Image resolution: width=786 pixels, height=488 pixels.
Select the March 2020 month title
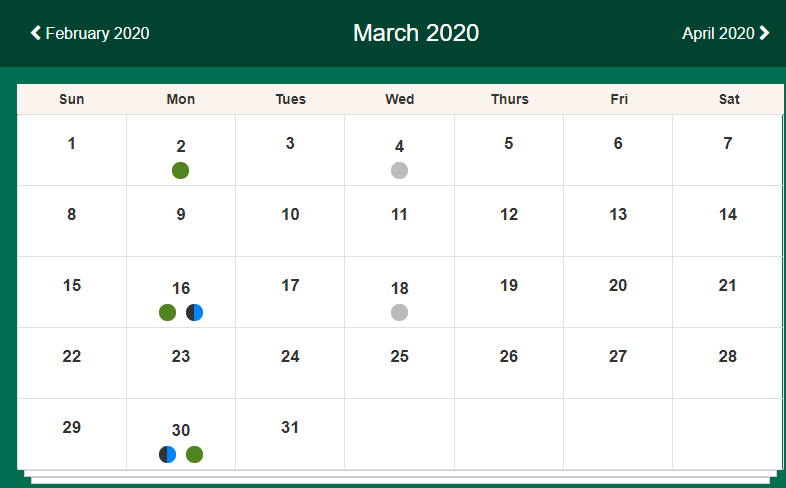(x=416, y=33)
